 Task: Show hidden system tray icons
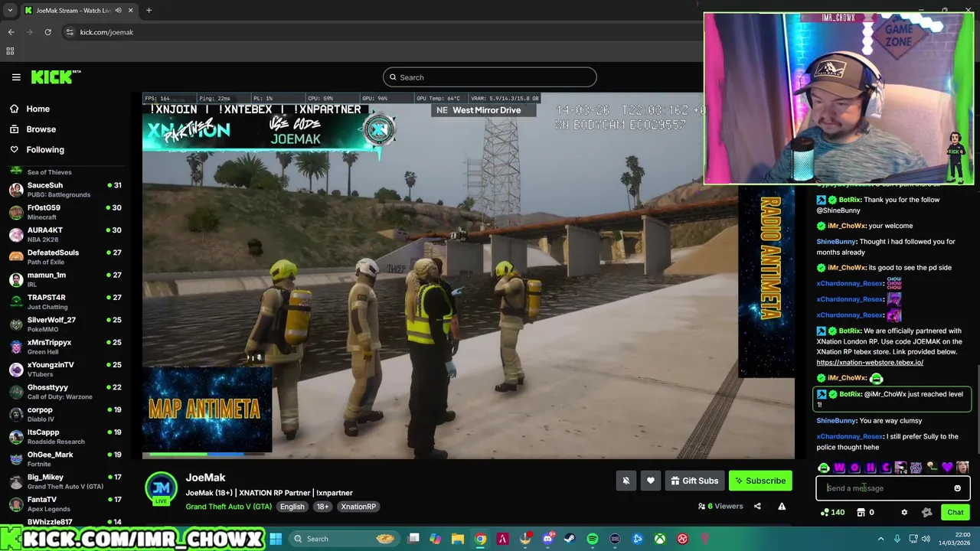point(880,539)
